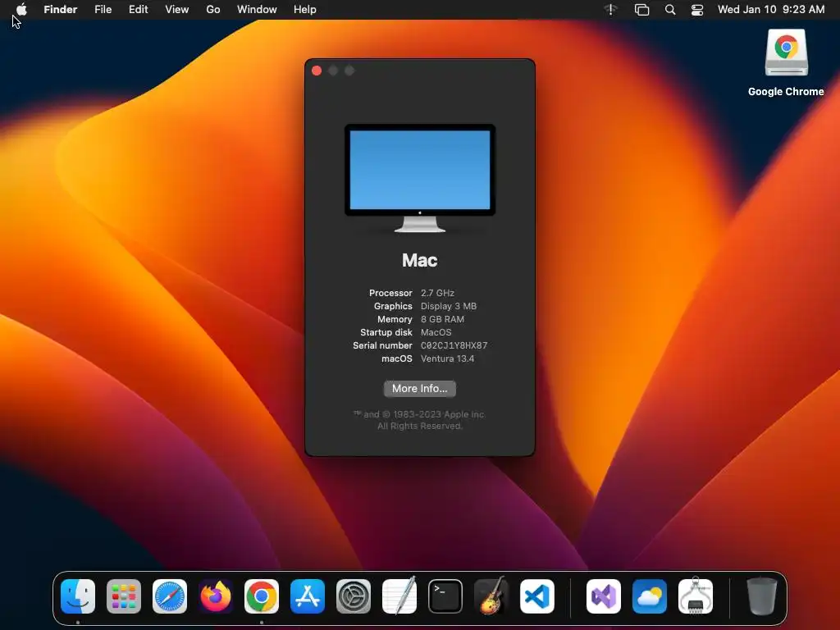Open the Window menu
Image resolution: width=840 pixels, height=630 pixels.
pyautogui.click(x=257, y=9)
